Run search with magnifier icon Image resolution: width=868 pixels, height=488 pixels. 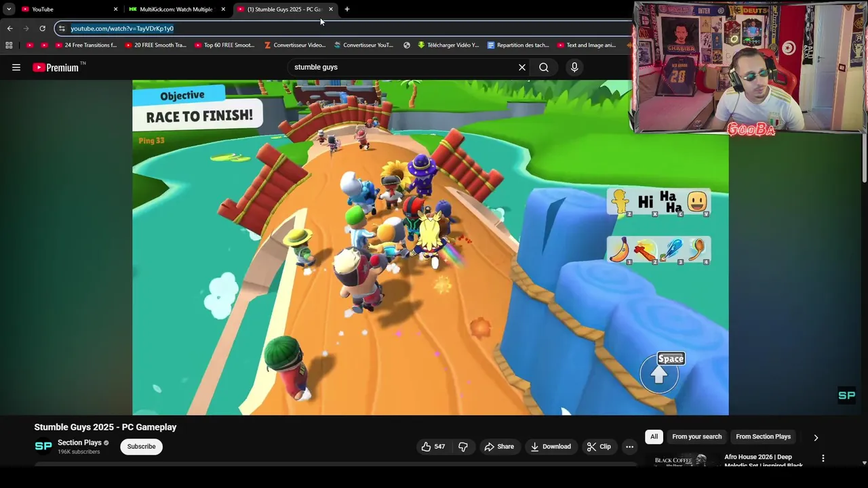click(x=544, y=67)
